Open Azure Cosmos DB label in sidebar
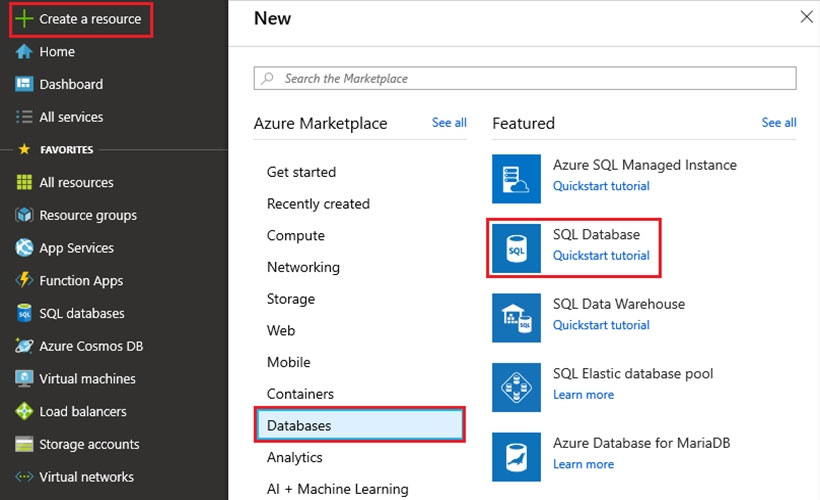Viewport: 820px width, 500px height. click(x=91, y=346)
